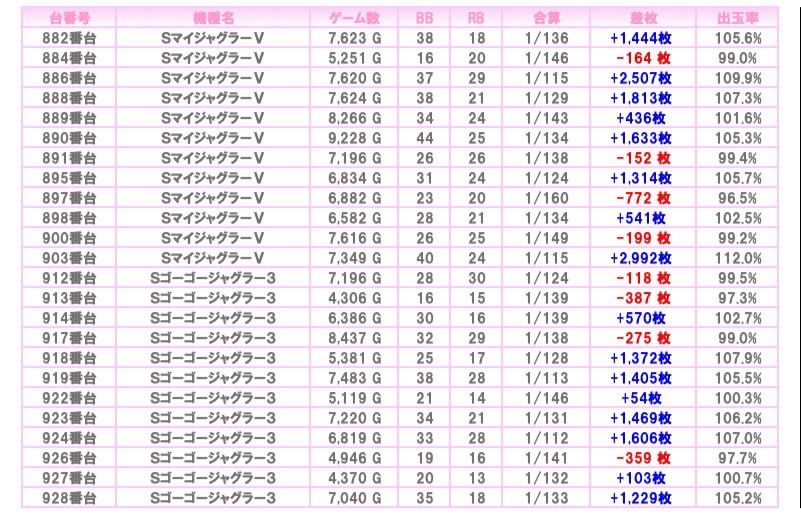Select the 928番台 cell
The height and width of the screenshot is (528, 801).
point(69,498)
